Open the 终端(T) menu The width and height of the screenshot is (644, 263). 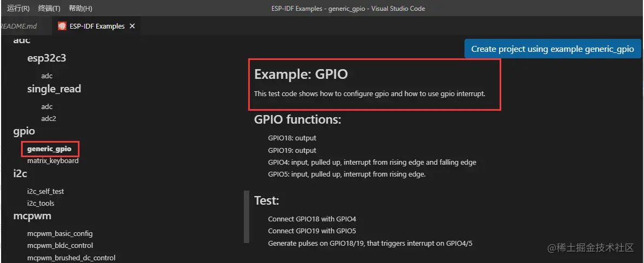(49, 8)
